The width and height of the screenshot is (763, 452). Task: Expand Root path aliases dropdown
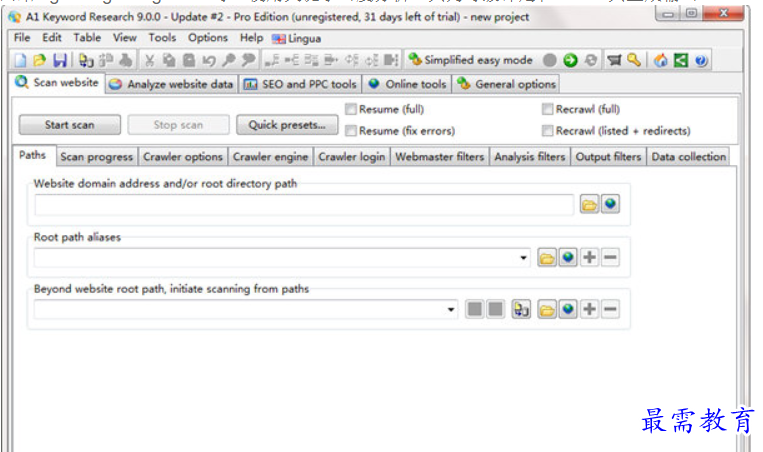[523, 257]
